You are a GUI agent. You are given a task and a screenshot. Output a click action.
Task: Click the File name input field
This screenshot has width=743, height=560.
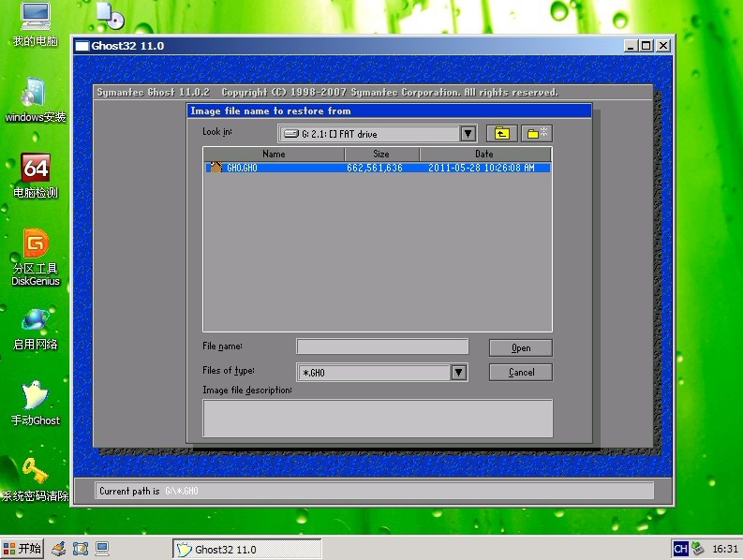click(382, 346)
